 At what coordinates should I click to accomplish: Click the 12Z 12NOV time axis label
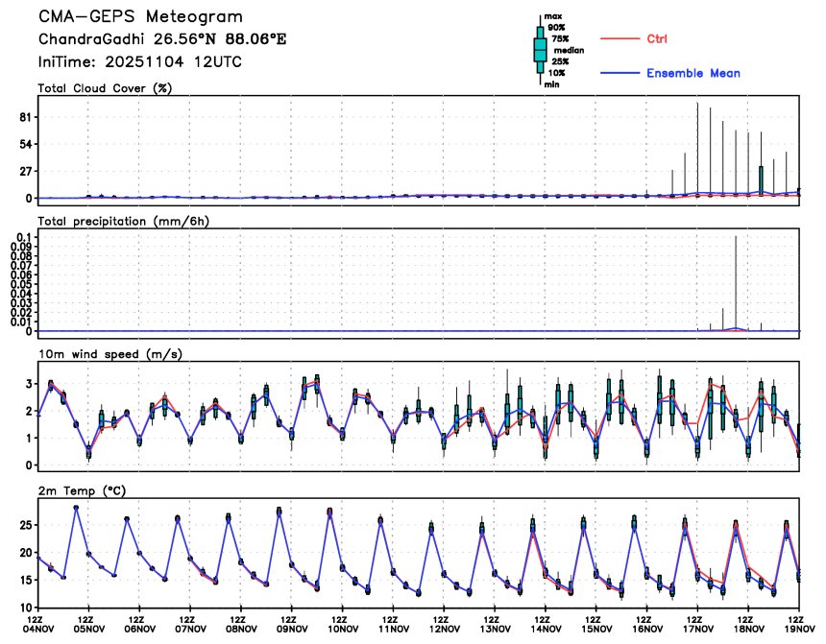click(x=444, y=625)
